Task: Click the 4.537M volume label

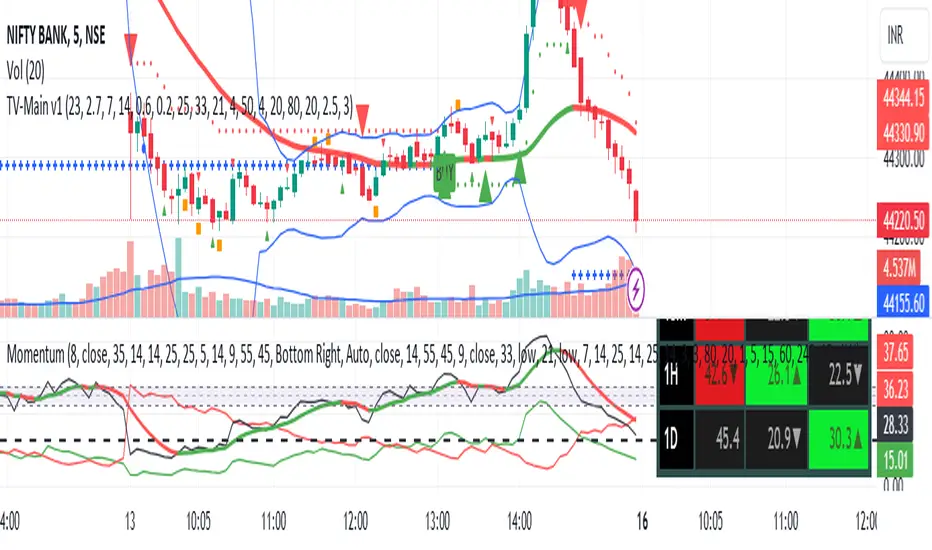Action: [x=900, y=268]
